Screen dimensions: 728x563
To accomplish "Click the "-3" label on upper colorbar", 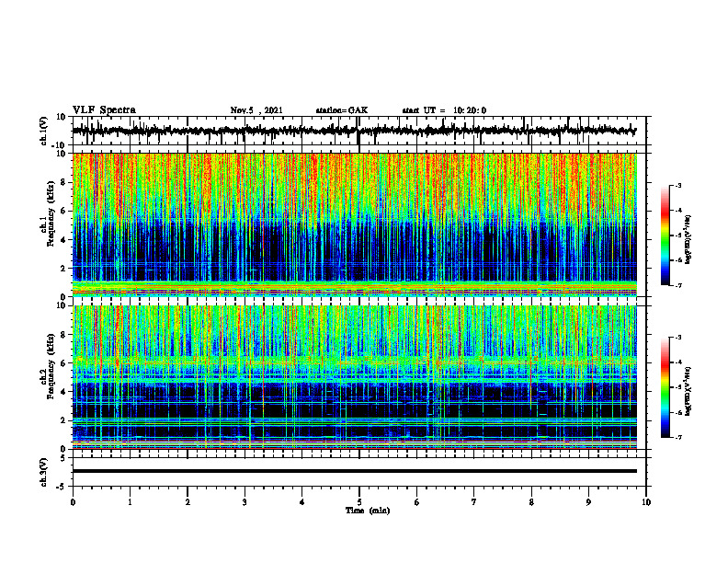I will coord(677,185).
